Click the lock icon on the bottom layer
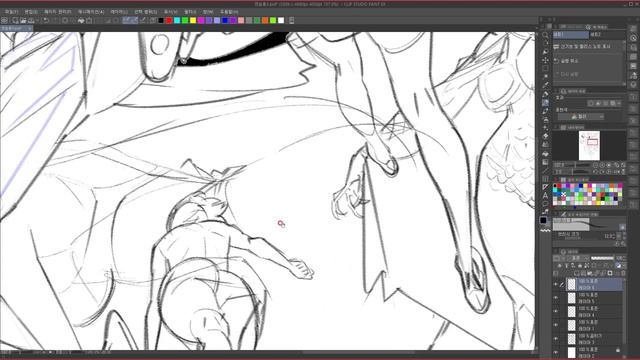This screenshot has height=360, width=640. (618, 350)
